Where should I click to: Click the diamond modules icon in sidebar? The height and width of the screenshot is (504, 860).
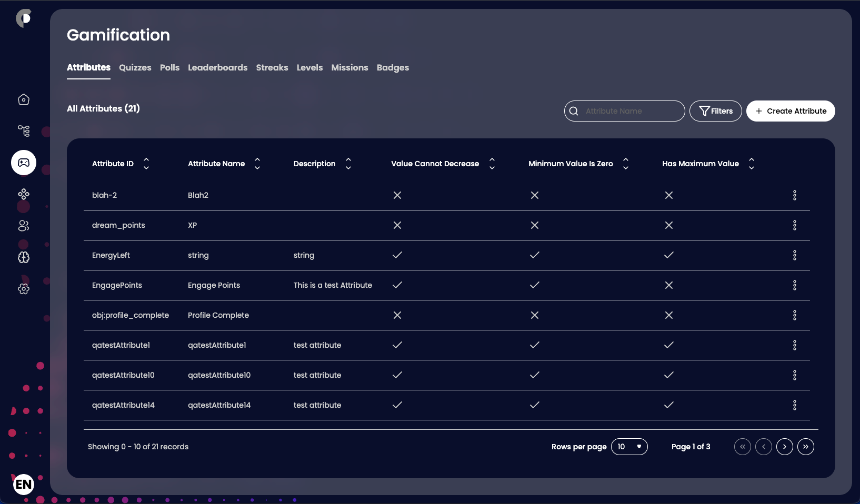23,194
